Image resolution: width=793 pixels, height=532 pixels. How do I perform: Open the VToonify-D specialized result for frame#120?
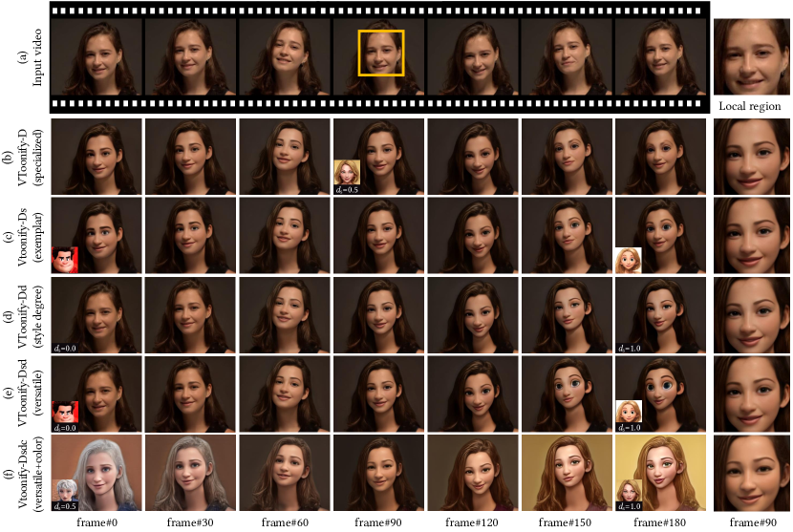[x=472, y=157]
